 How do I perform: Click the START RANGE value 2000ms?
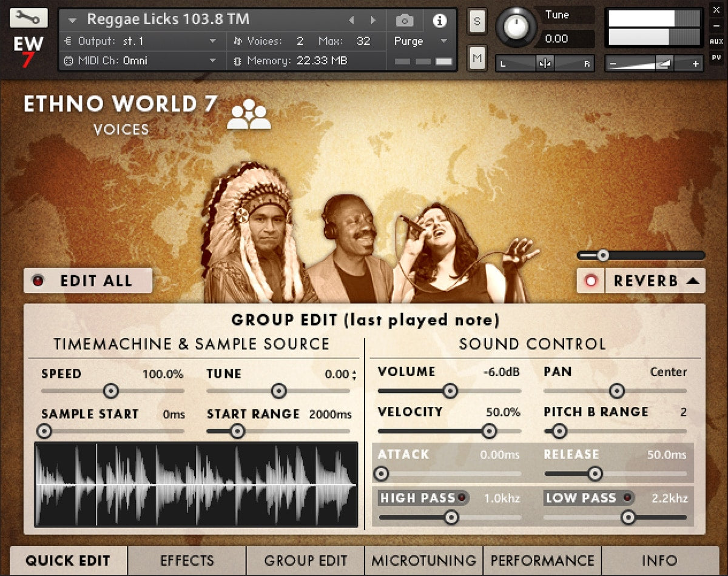[331, 415]
